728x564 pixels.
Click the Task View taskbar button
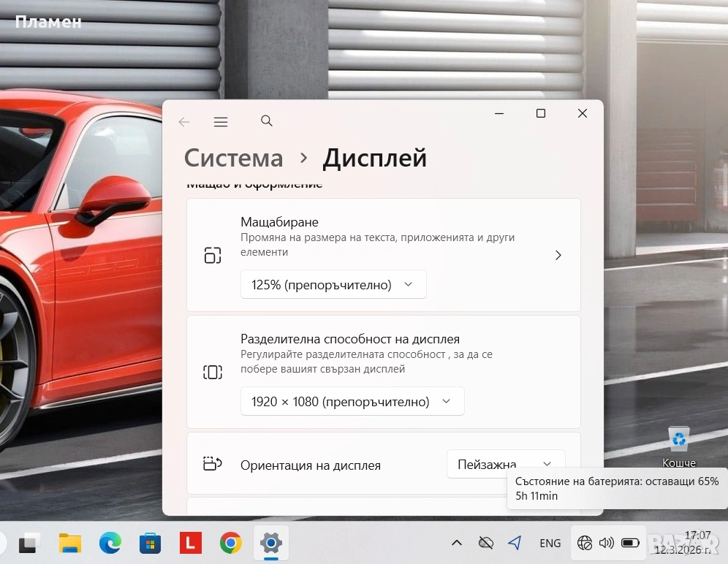29,543
